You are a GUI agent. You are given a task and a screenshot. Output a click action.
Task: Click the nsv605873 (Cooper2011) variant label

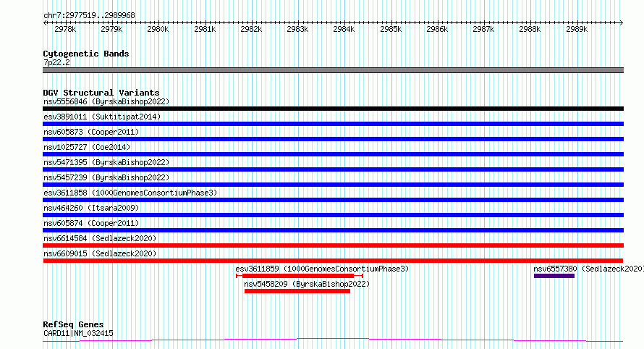[x=91, y=132]
